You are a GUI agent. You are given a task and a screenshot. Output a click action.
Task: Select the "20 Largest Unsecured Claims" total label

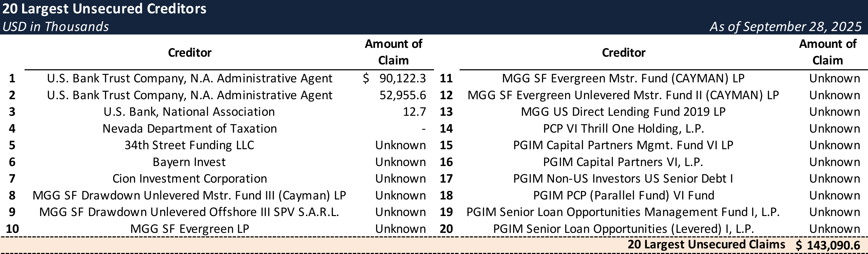706,245
